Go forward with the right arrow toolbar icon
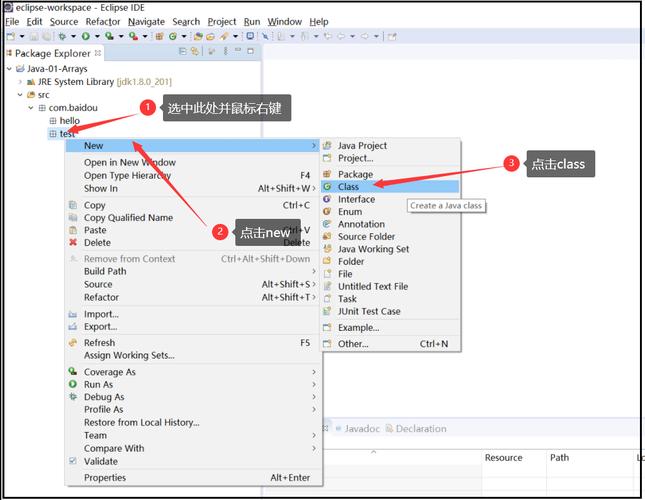The width and height of the screenshot is (645, 500). (364, 37)
